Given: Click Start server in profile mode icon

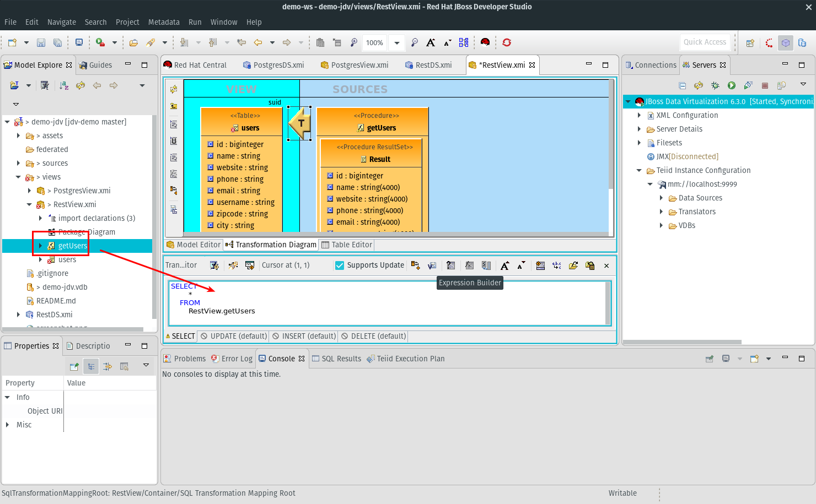Looking at the screenshot, I should point(748,85).
